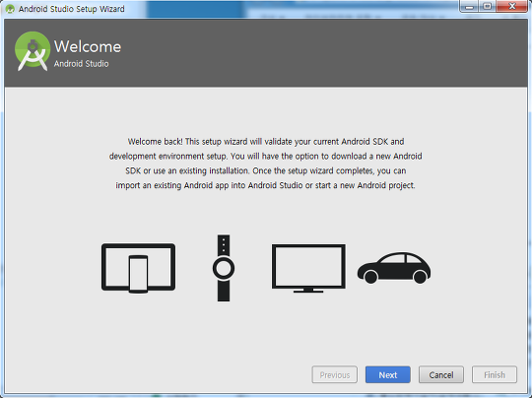Click the phone and tablet device icon
The height and width of the screenshot is (398, 532).
click(x=139, y=268)
